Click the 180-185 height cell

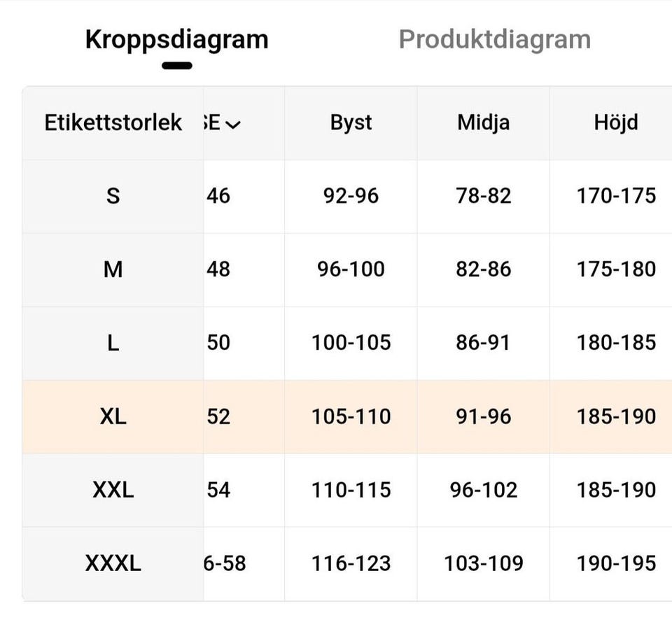point(616,343)
